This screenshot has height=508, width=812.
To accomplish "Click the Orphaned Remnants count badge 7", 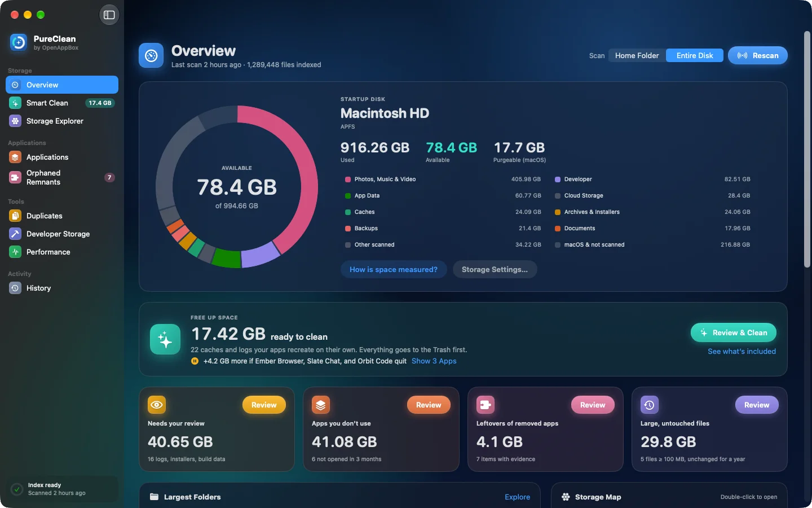I will [x=110, y=177].
